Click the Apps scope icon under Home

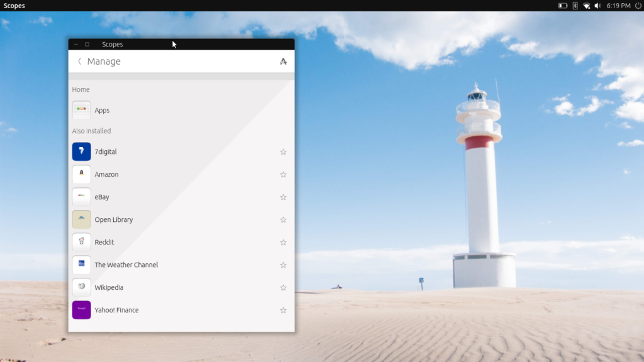coord(81,110)
